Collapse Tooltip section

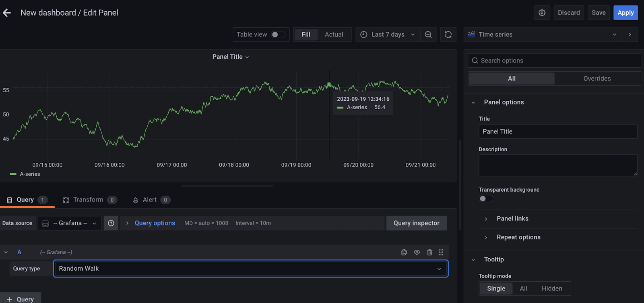[473, 260]
